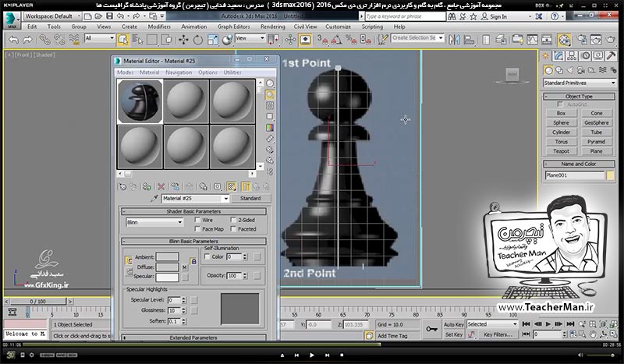Choose the Select and Rotate tool
This screenshot has height=364, width=624.
[x=198, y=40]
